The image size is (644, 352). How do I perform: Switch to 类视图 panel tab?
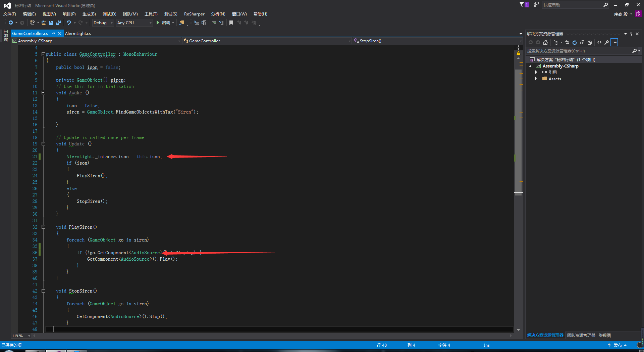pyautogui.click(x=604, y=336)
